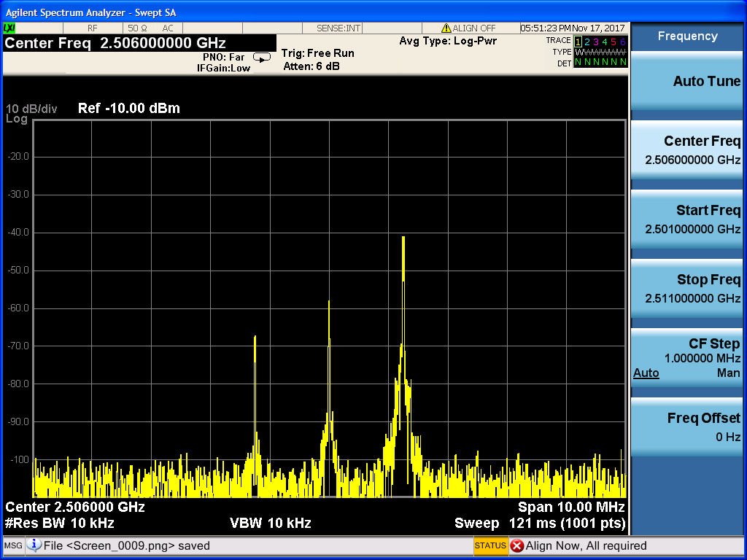Click the red Align Now error icon
The height and width of the screenshot is (560, 747).
(516, 545)
